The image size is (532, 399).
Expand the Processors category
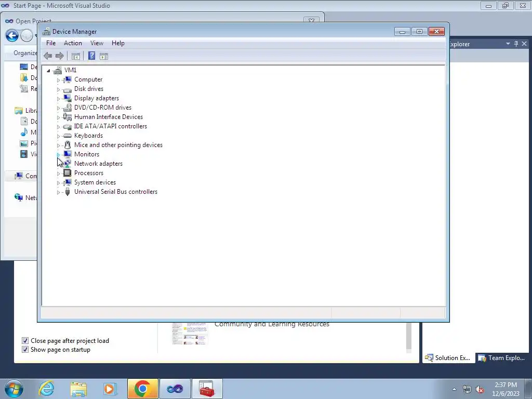58,174
